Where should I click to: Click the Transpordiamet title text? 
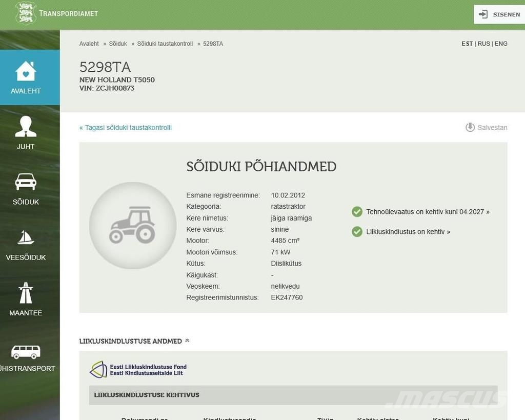coord(68,13)
